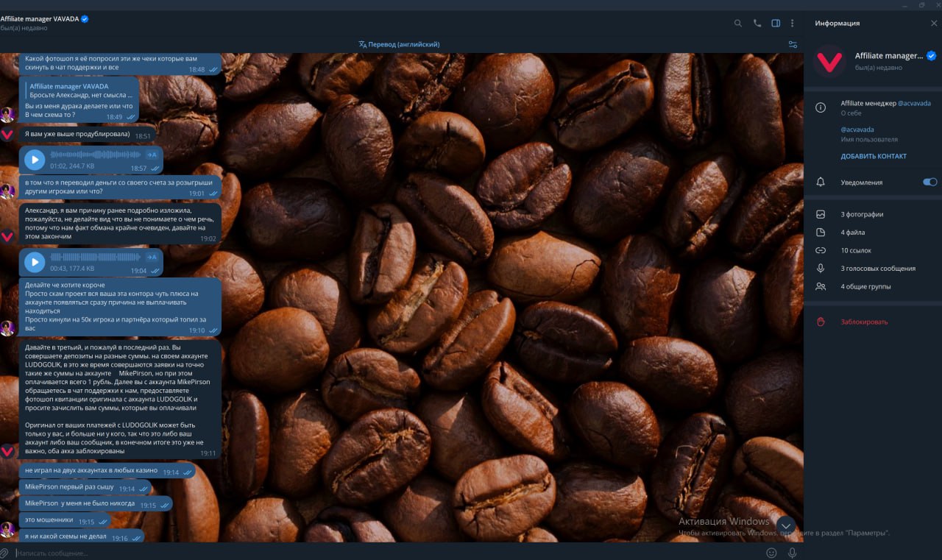942x560 pixels.
Task: Open the 3 фотографии shared media
Action: (862, 214)
